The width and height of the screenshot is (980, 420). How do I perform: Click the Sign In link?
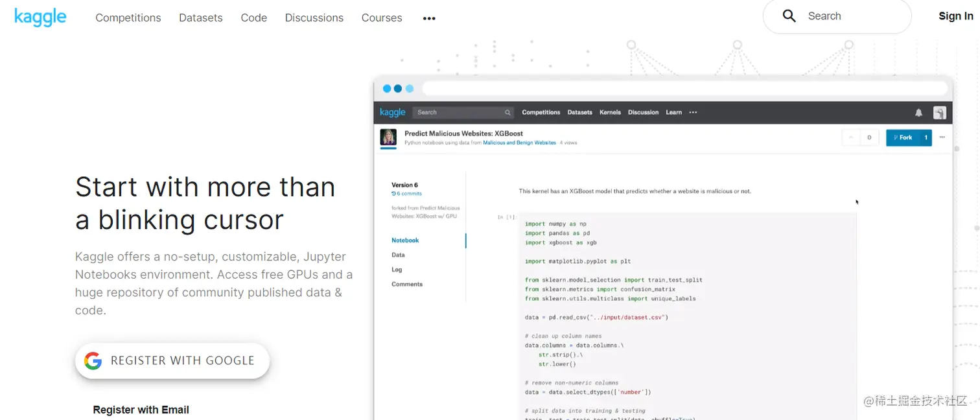955,16
